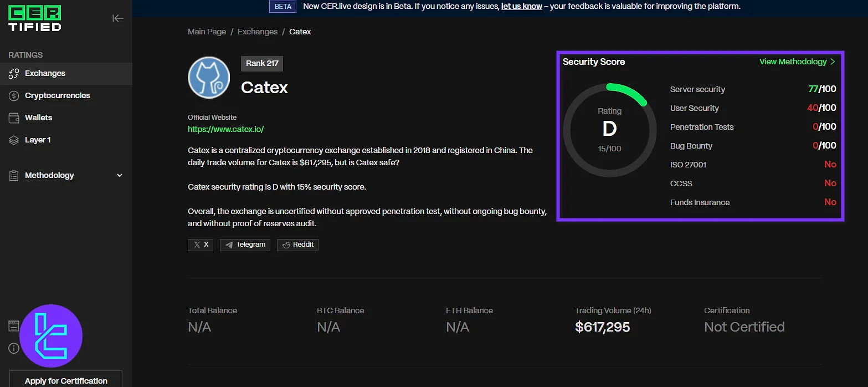The width and height of the screenshot is (868, 387).
Task: Collapse the sidebar with arrow icon
Action: pyautogui.click(x=117, y=18)
